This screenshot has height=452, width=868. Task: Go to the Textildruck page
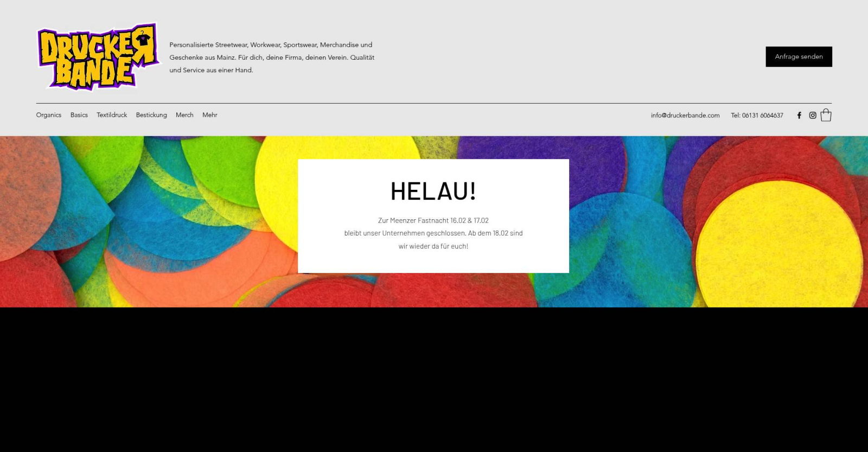click(x=112, y=115)
